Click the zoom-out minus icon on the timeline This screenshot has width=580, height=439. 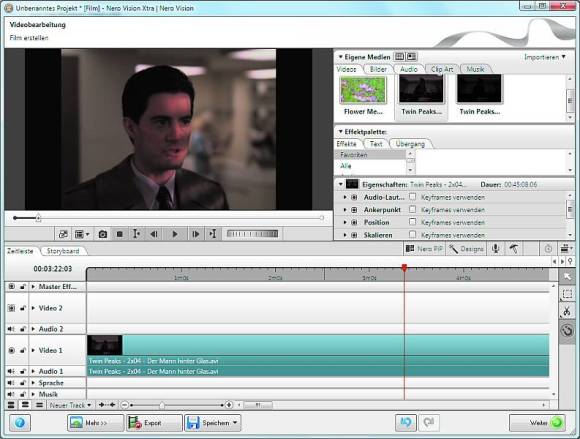[125, 405]
